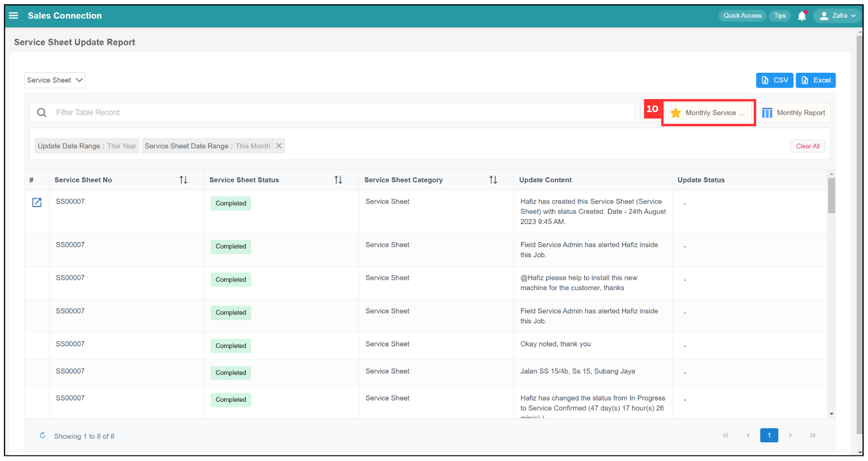Image resolution: width=868 pixels, height=461 pixels.
Task: Export the report as Excel
Action: pos(816,80)
